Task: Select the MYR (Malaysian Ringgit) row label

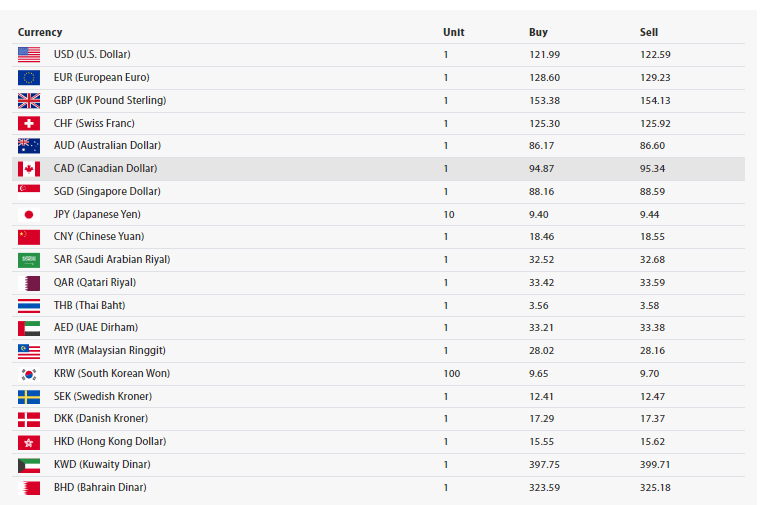Action: point(109,350)
